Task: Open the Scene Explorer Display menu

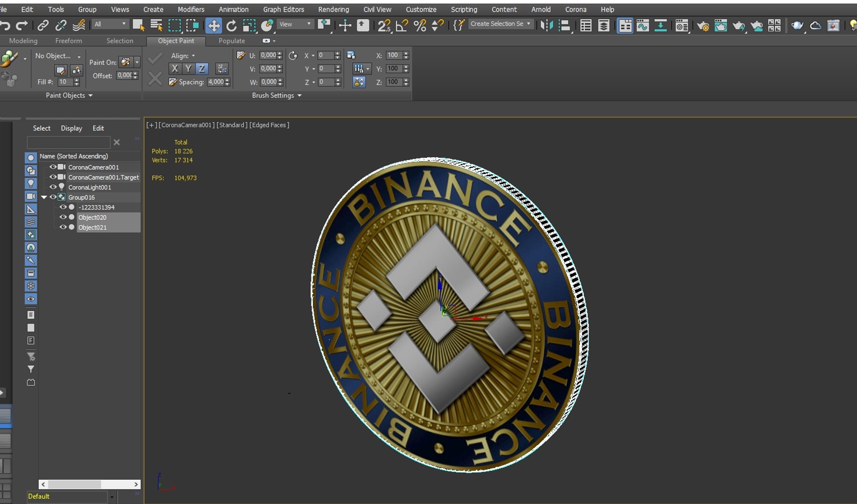Action: 71,128
